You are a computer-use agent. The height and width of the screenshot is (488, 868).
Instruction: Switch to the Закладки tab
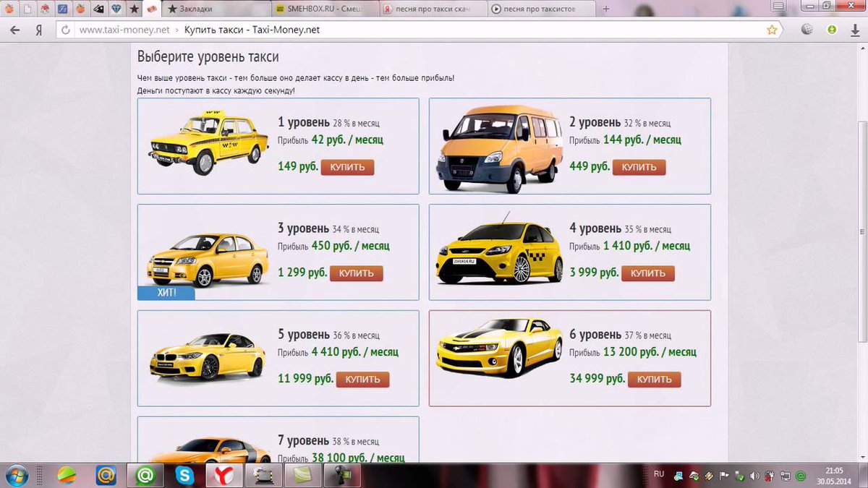coord(216,9)
